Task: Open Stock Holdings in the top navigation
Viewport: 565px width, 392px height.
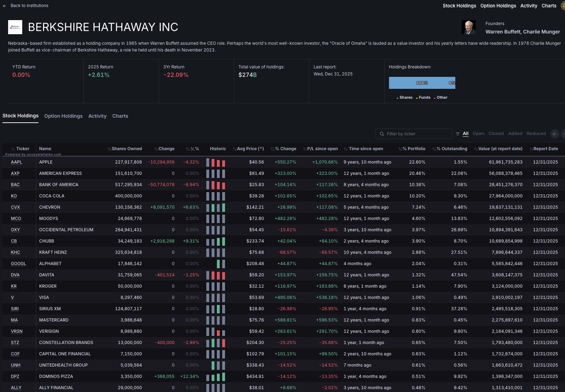Action: pos(459,6)
